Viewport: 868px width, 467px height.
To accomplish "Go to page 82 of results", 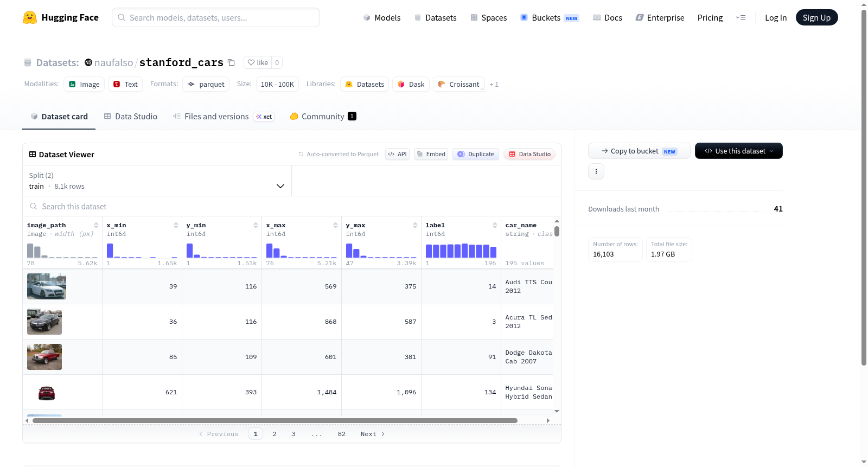I will click(341, 434).
